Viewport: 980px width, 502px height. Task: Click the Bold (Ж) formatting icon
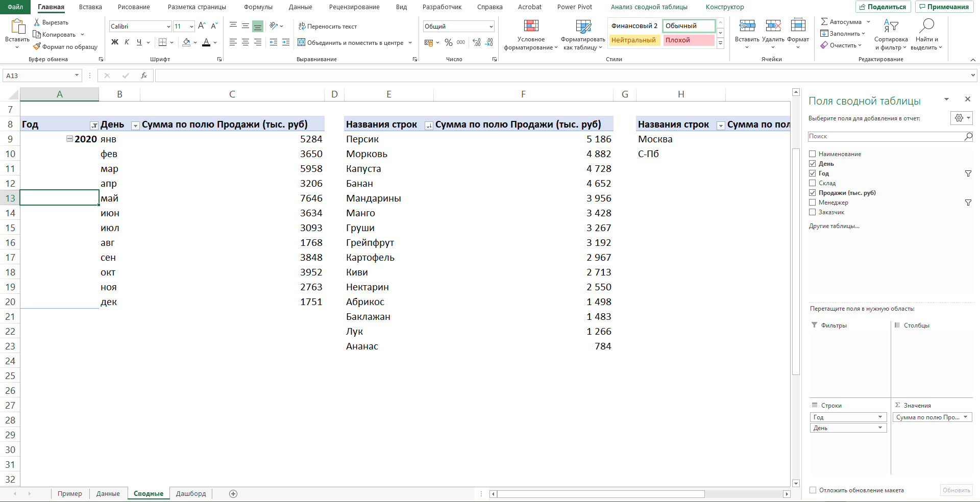point(115,42)
